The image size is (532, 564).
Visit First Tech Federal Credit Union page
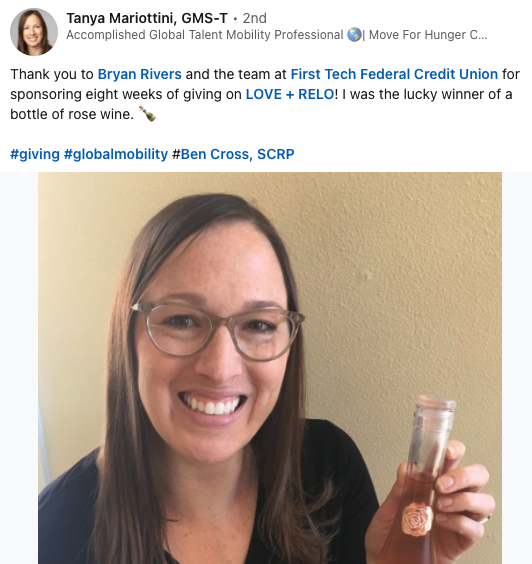click(394, 74)
